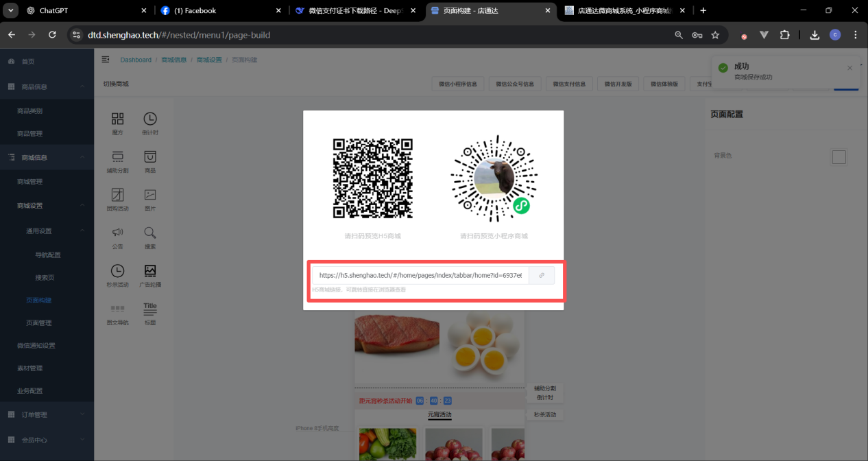Click the 微信小程序信息 button

point(457,84)
